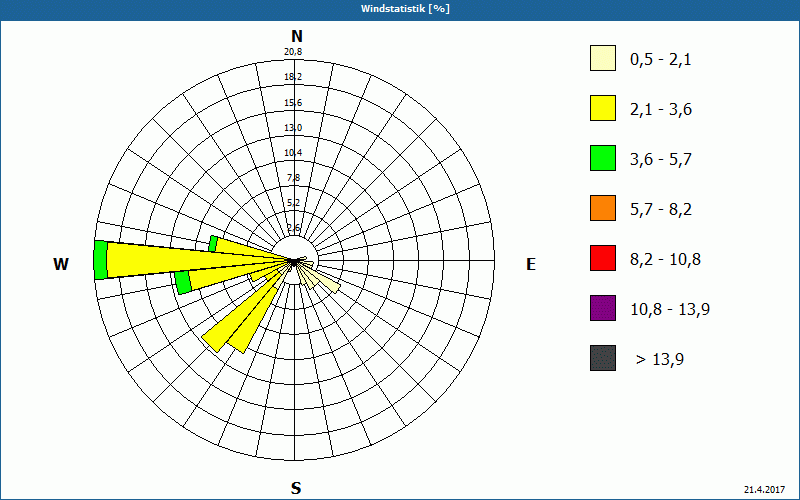Click the green 3,6 - 5,7 legend swatch
This screenshot has height=500, width=800.
(603, 158)
